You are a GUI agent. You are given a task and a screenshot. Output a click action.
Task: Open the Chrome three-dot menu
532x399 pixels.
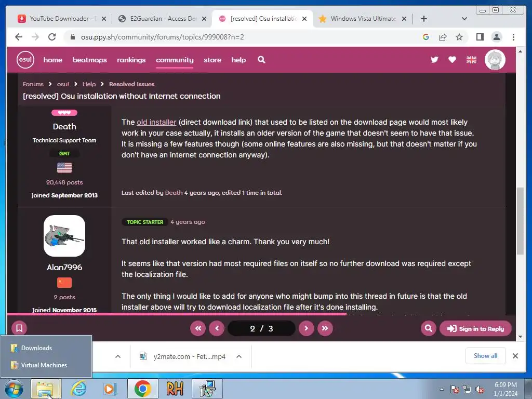tap(513, 37)
